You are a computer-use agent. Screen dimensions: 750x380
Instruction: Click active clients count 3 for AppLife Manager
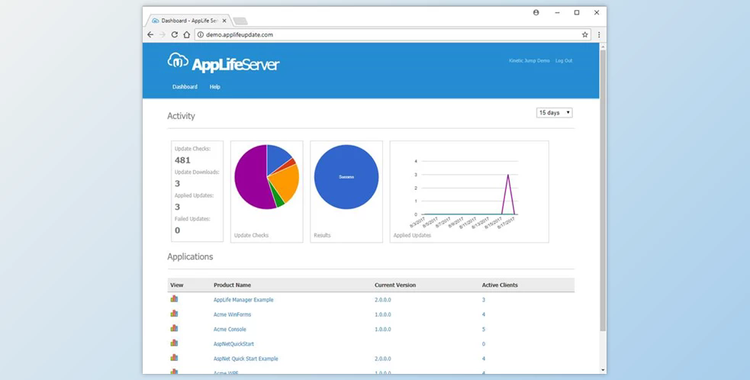point(484,300)
